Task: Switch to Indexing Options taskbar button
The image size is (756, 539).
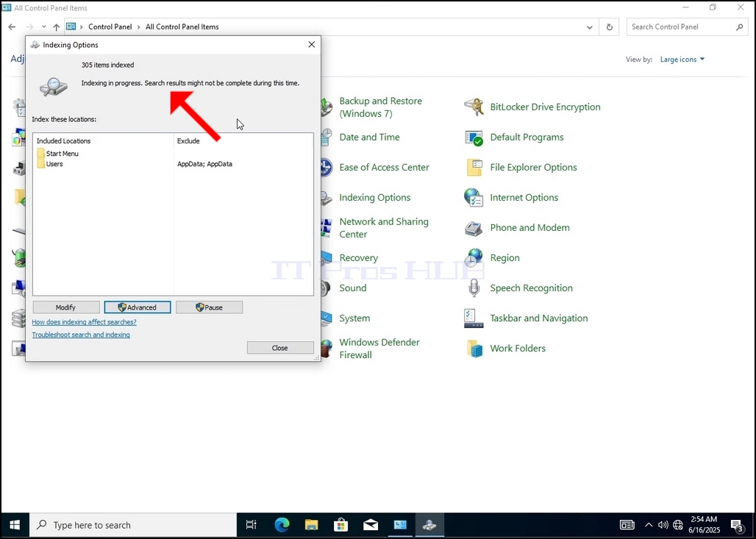Action: (x=429, y=525)
